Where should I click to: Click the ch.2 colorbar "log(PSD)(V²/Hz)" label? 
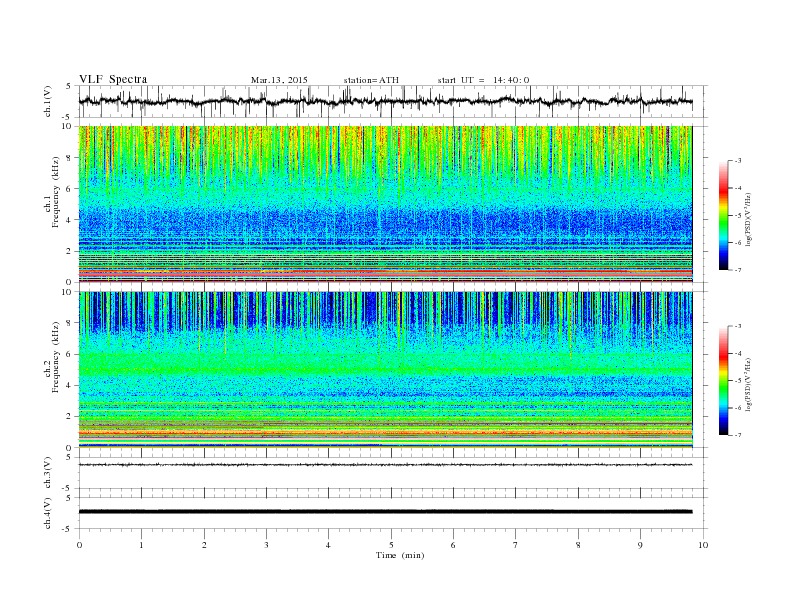point(749,384)
